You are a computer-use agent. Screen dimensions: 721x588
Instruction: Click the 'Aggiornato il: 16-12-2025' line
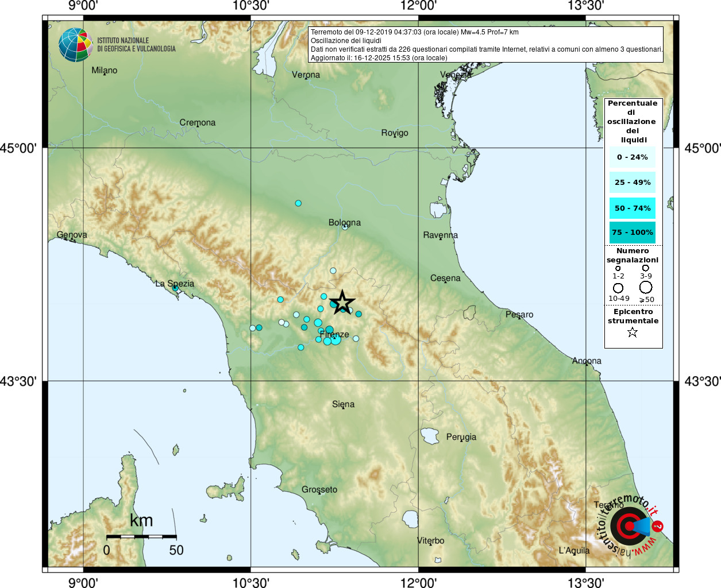tap(379, 58)
